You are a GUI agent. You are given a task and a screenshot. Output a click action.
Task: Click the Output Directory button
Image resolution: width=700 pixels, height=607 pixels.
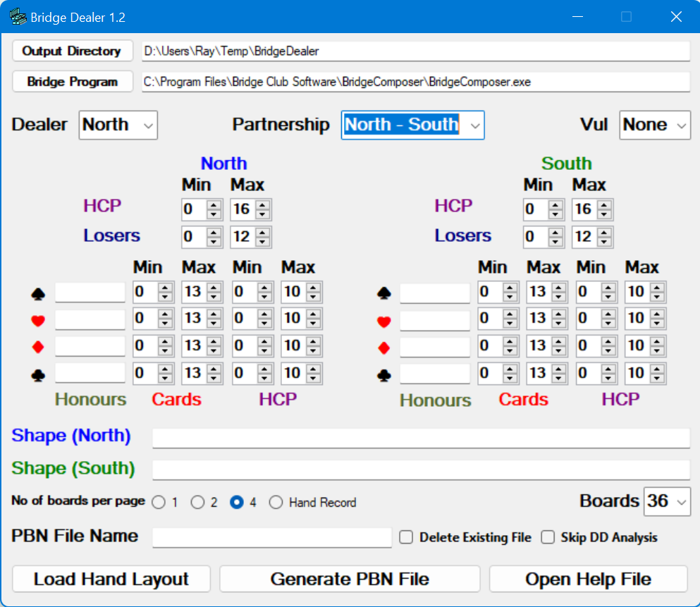click(x=71, y=50)
